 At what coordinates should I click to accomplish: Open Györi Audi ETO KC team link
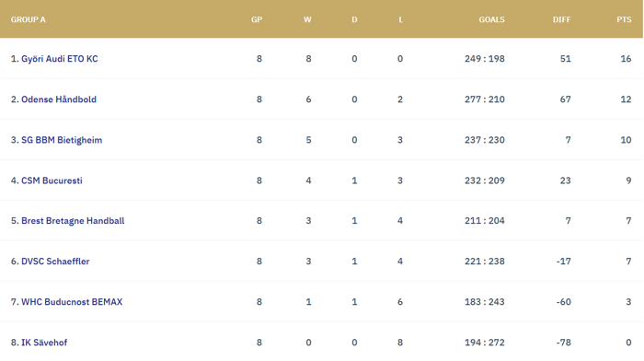click(60, 59)
